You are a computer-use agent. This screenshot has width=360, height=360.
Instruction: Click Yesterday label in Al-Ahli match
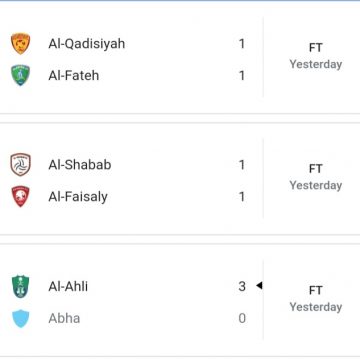point(316,307)
